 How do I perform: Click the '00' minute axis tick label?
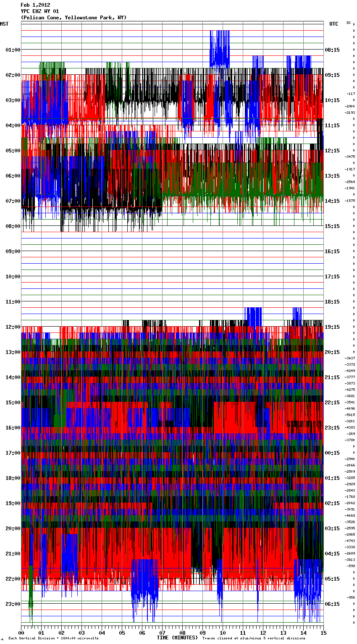pos(21,632)
